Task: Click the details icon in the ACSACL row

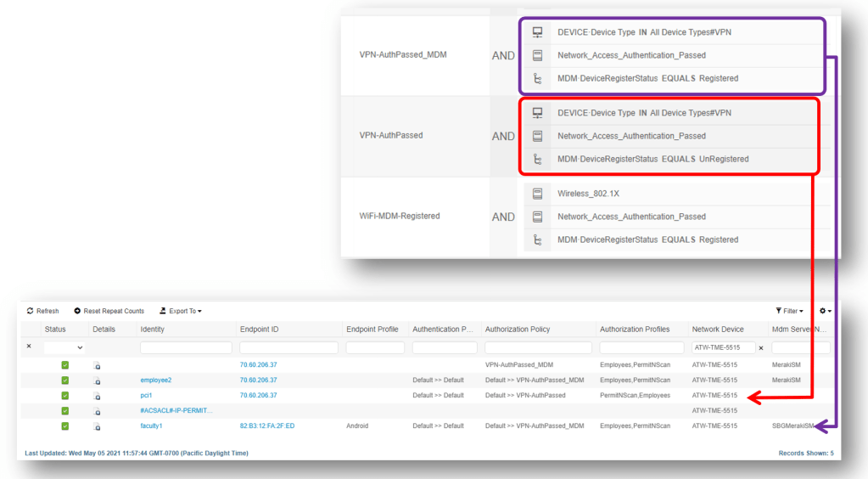Action: tap(97, 411)
